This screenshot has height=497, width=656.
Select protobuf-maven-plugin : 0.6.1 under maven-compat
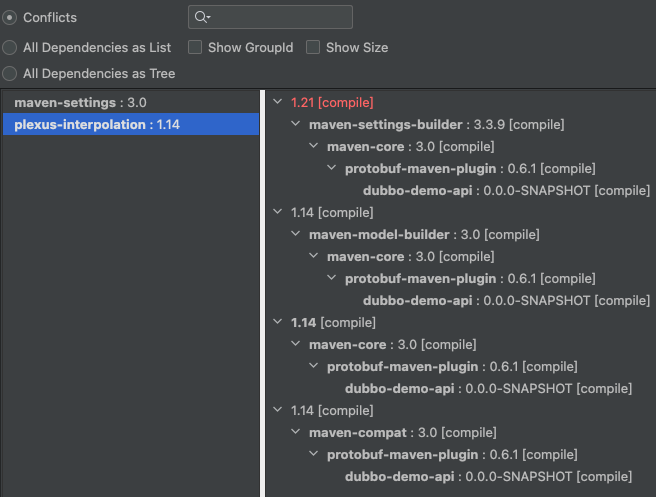[452, 455]
